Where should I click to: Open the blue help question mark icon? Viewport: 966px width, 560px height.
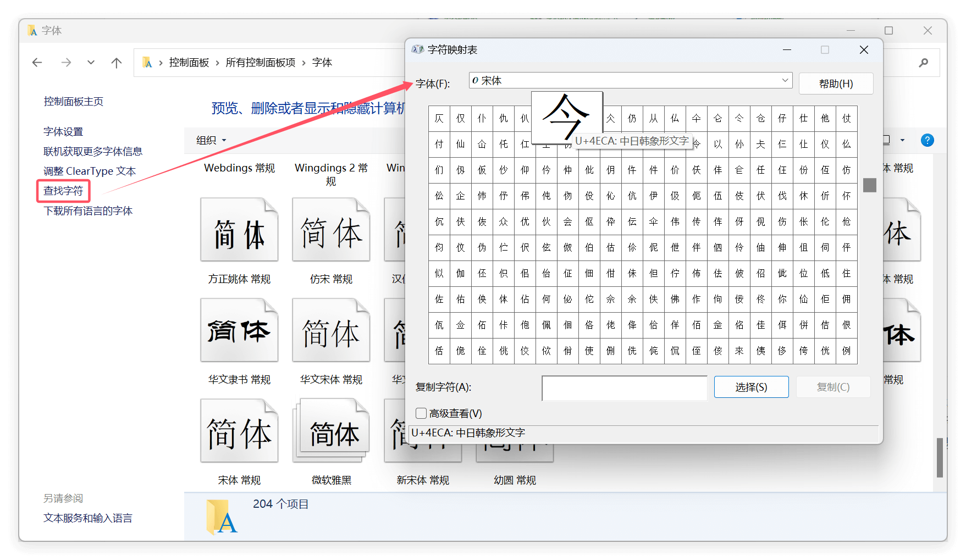click(x=927, y=140)
